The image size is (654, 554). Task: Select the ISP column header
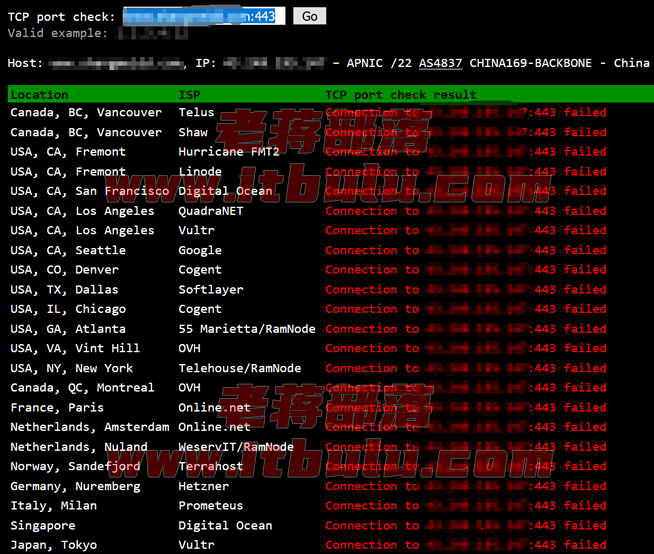(189, 95)
